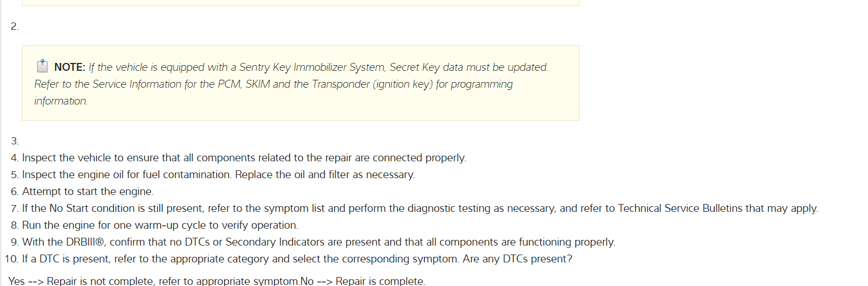
Task: Click the notepad icon beside NOTE
Action: [x=42, y=67]
